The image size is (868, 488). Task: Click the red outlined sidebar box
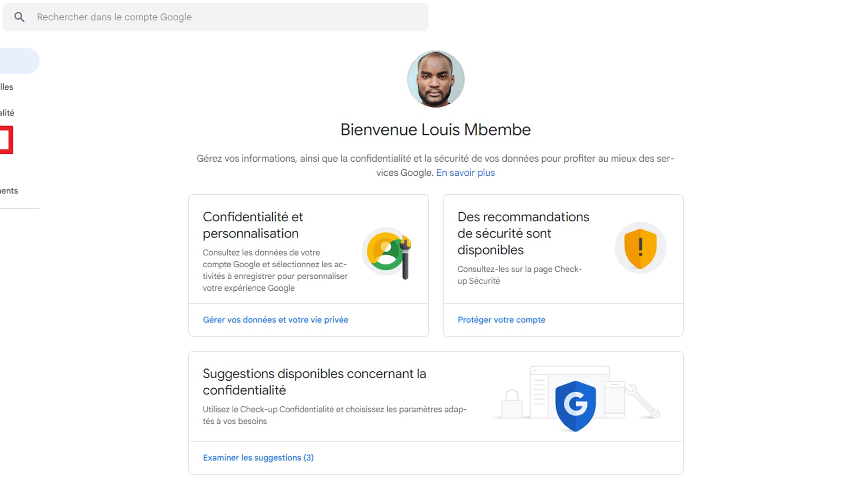(6, 140)
